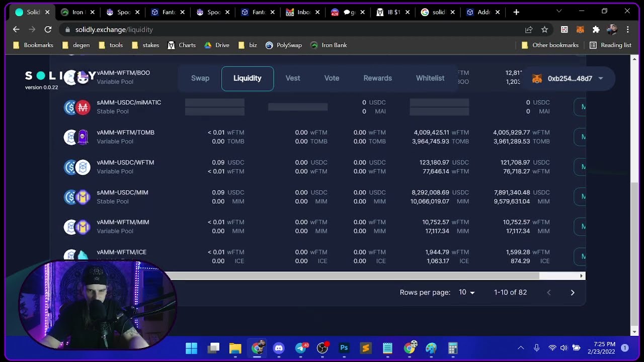Viewport: 644px width, 362px height.
Task: Open the clock showing 7:25 PM
Action: pyautogui.click(x=601, y=348)
